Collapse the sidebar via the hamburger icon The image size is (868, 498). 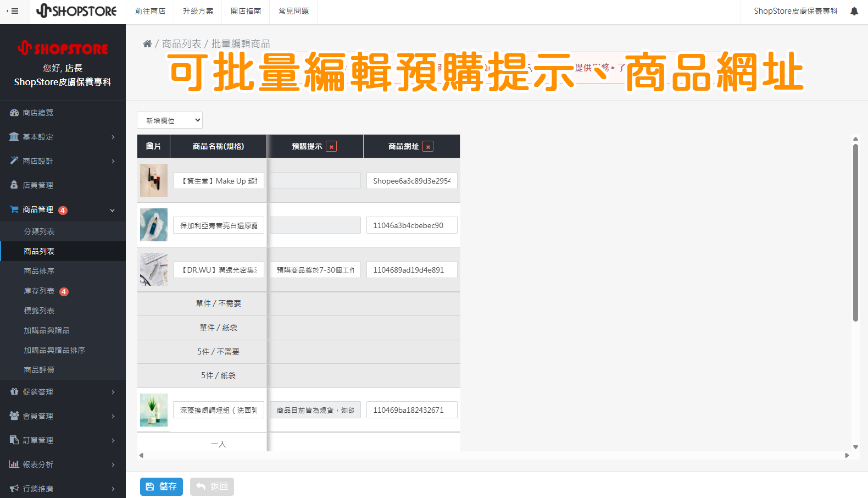(x=13, y=11)
